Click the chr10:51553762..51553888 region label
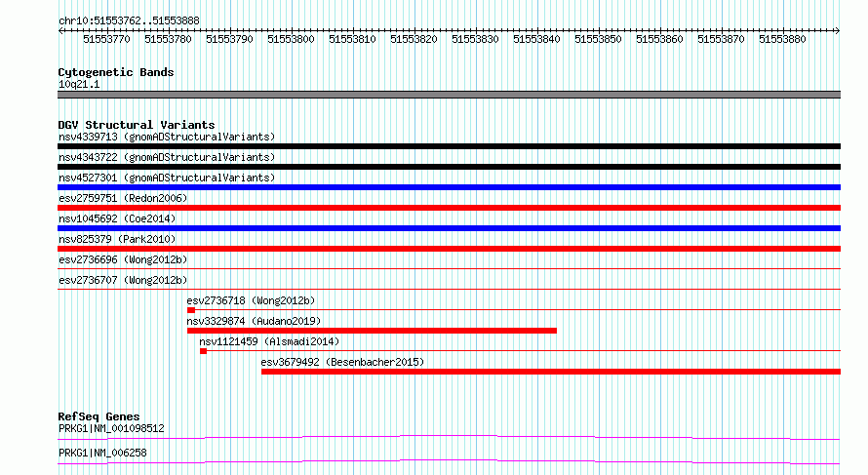 click(129, 20)
